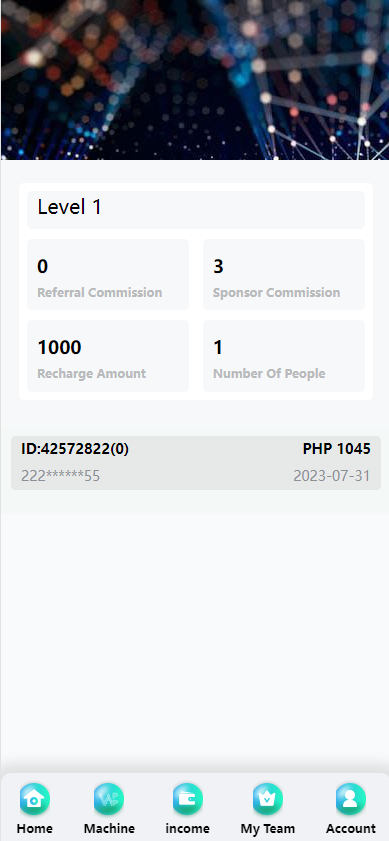Open team member ID:42572822 entry
This screenshot has height=841, width=389.
tap(196, 463)
